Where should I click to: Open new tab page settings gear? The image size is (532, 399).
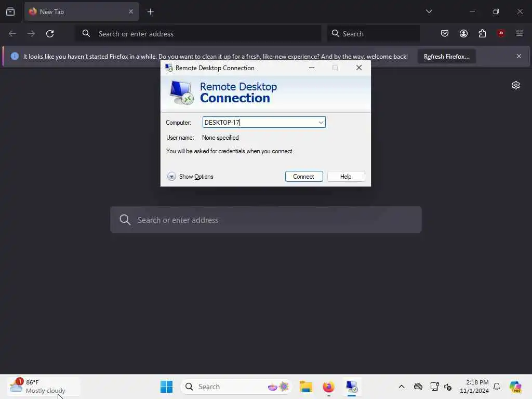[516, 85]
